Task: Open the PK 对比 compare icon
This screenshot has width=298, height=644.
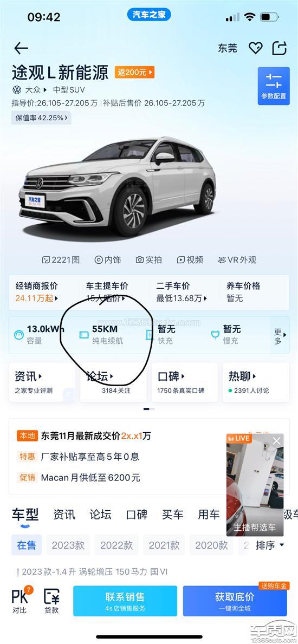Action: (x=21, y=601)
